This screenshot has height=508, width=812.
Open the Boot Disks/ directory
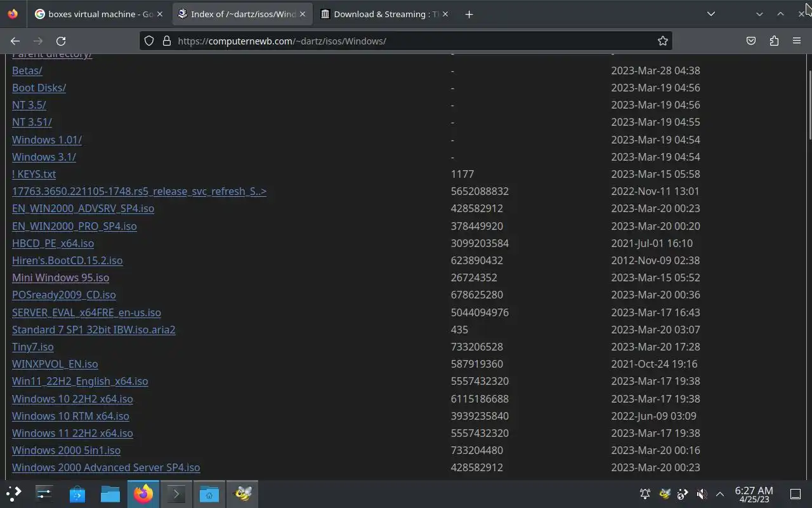coord(39,88)
